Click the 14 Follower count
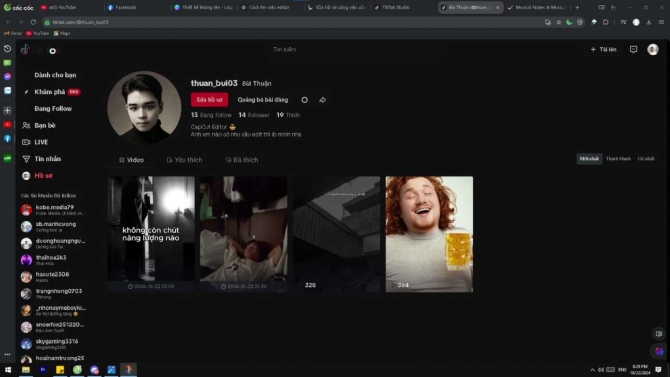The image size is (670, 377). tap(254, 115)
